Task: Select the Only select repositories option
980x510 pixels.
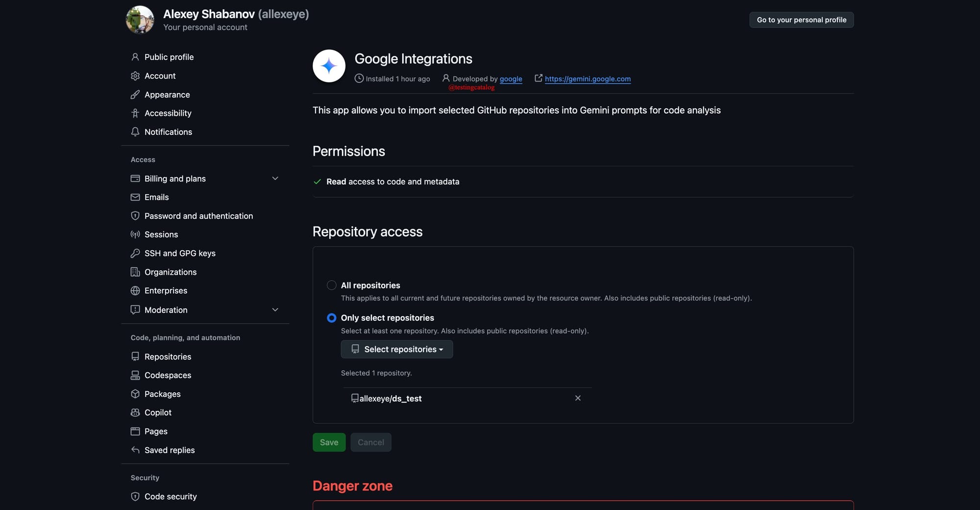Action: pos(332,318)
